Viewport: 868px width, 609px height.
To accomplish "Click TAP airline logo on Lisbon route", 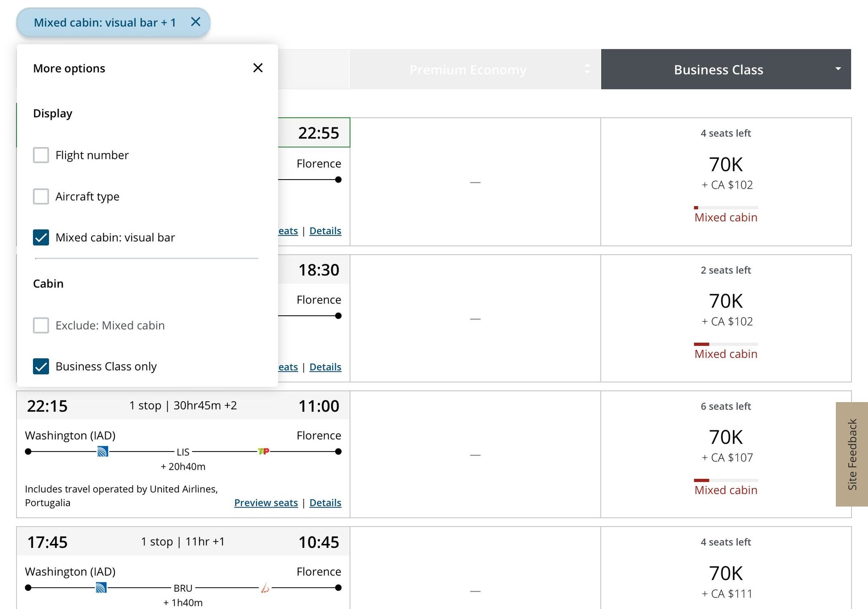I will pyautogui.click(x=263, y=452).
